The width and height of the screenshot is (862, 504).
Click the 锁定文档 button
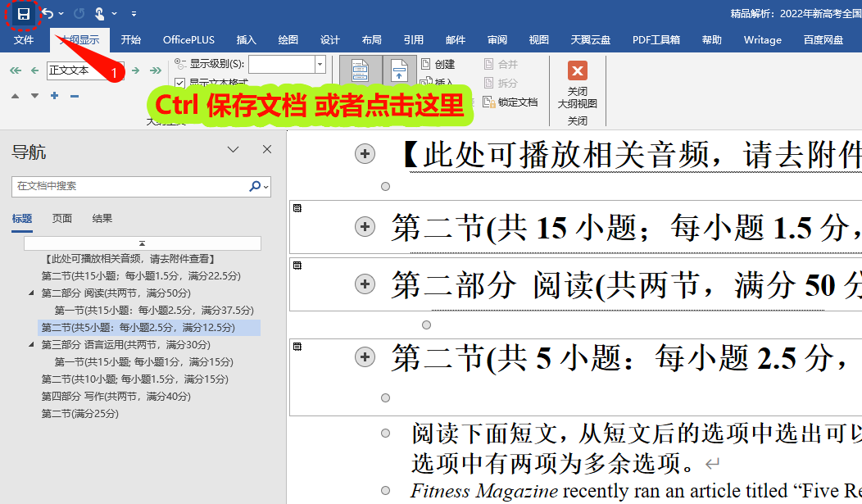(x=510, y=102)
